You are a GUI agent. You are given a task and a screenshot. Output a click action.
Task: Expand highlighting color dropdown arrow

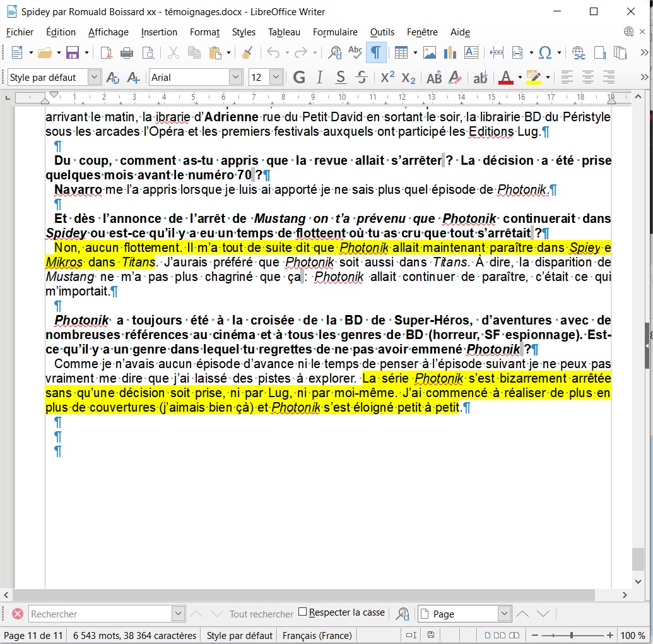[548, 78]
